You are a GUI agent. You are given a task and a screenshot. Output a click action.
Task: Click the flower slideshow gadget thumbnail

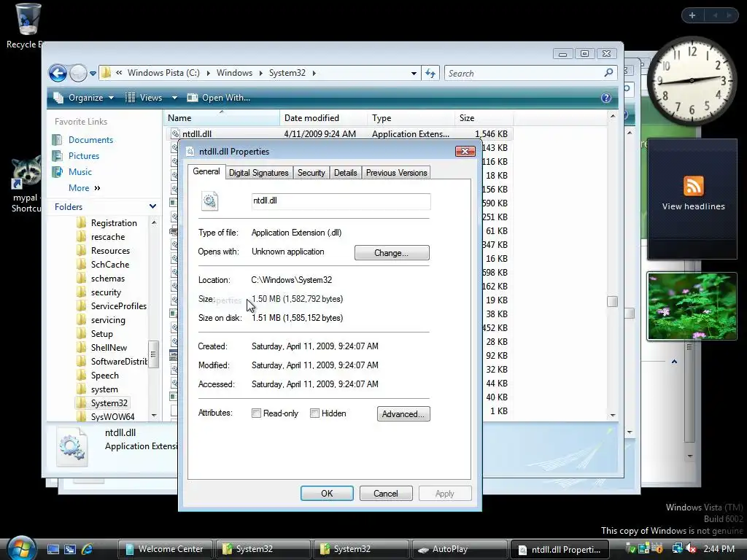(692, 306)
